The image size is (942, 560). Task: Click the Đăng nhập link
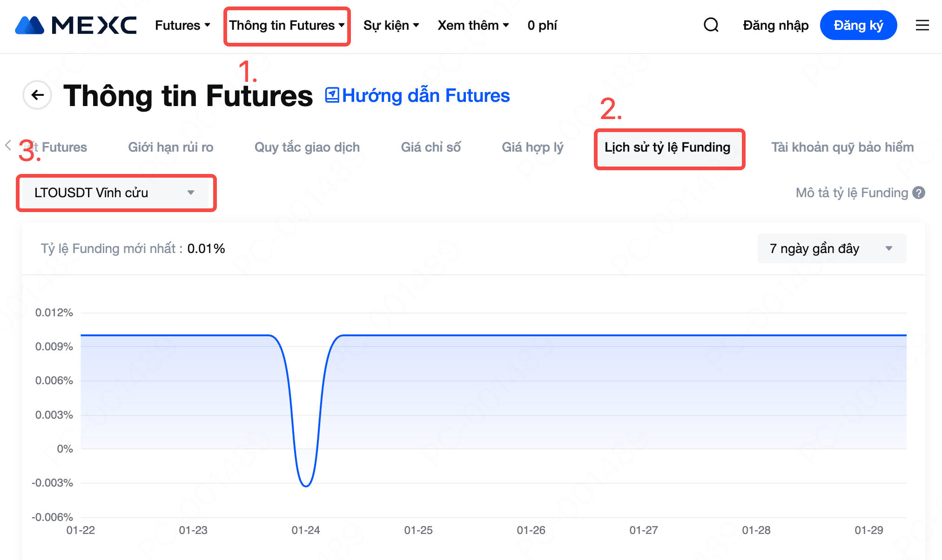pyautogui.click(x=775, y=25)
